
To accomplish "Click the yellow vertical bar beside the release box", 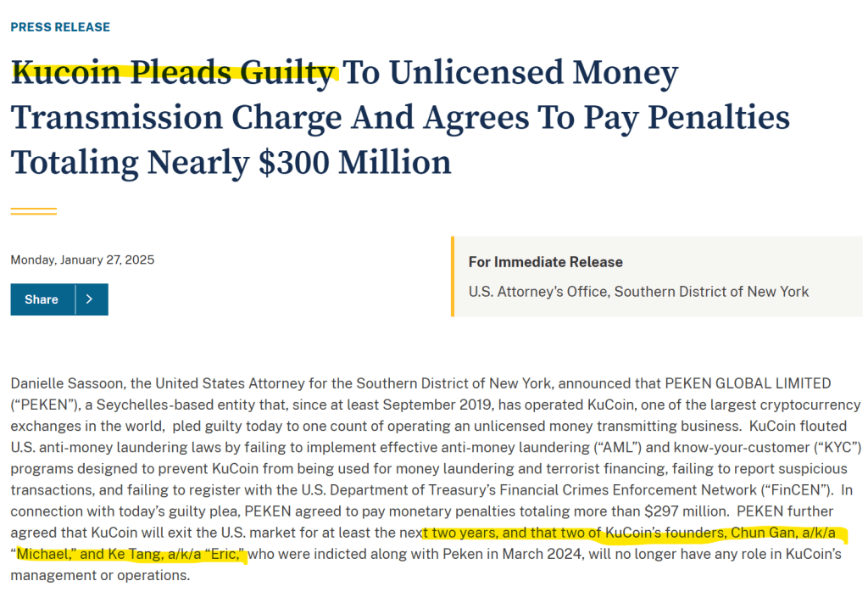I will click(x=453, y=276).
